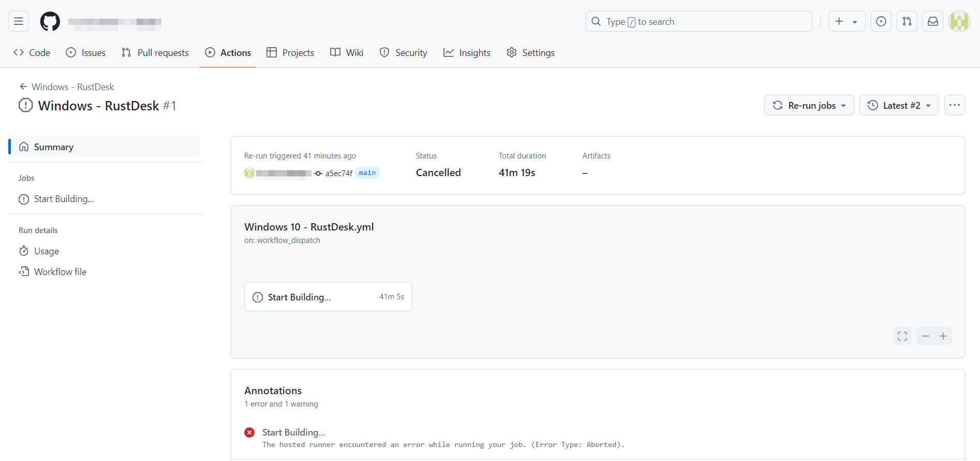Click the Start Building... annotation title
The width and height of the screenshot is (980, 461).
pyautogui.click(x=293, y=432)
